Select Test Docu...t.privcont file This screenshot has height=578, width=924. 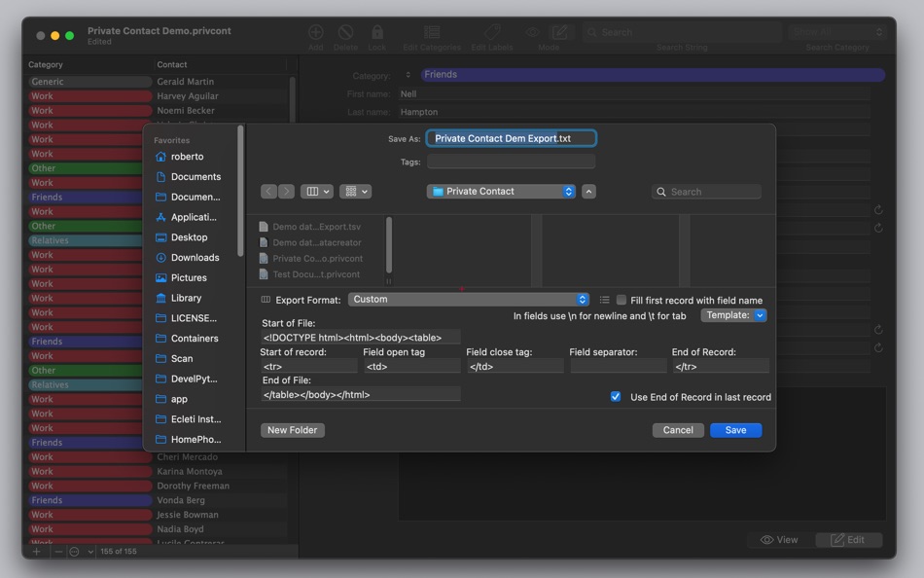(309, 274)
